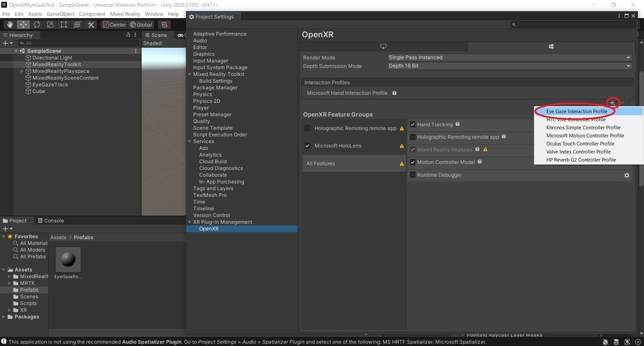Select Directional Light in Hierarchy

coord(52,58)
